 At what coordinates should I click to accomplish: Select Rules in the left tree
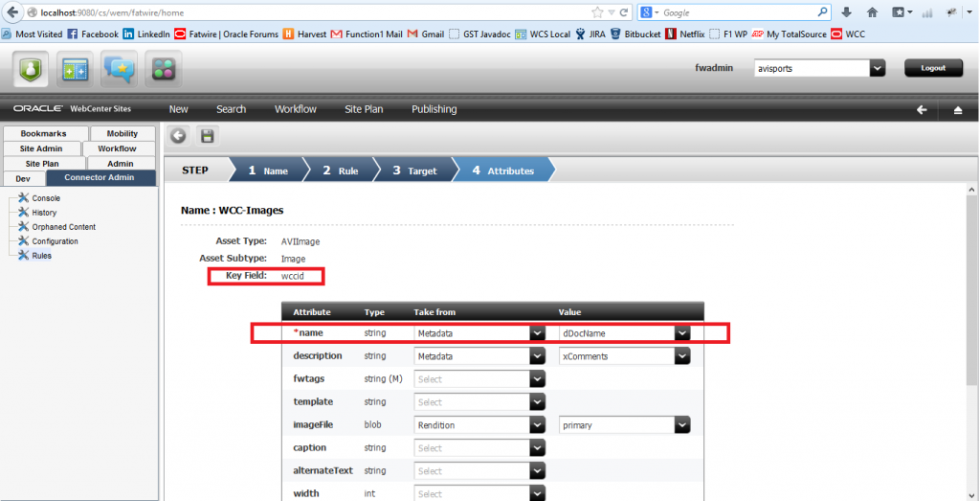point(42,256)
